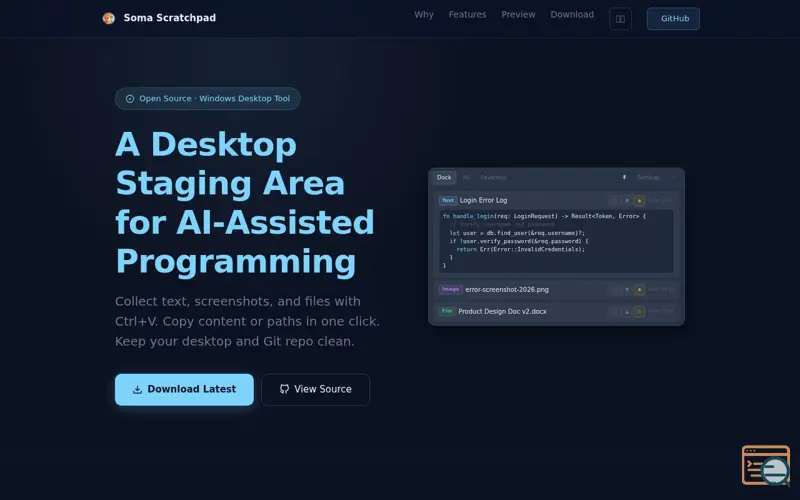Open the Favorites tab in preview
Image resolution: width=800 pixels, height=500 pixels.
[x=493, y=178]
